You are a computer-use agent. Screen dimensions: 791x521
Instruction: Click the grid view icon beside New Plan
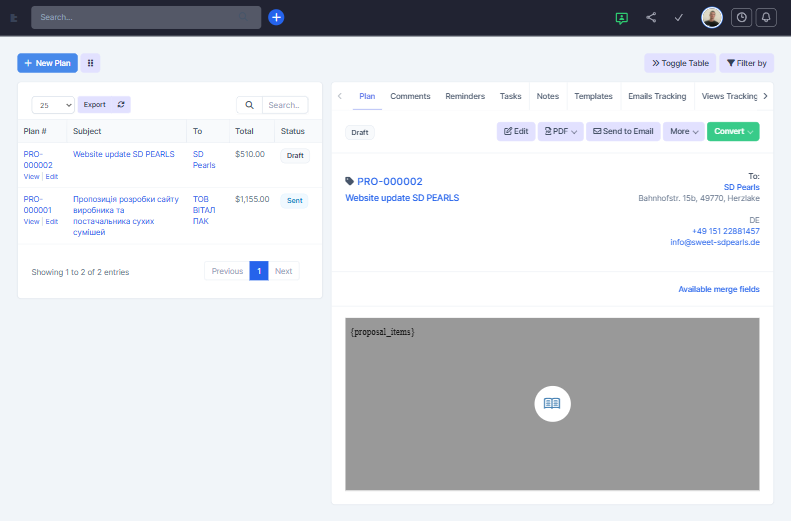(x=91, y=63)
